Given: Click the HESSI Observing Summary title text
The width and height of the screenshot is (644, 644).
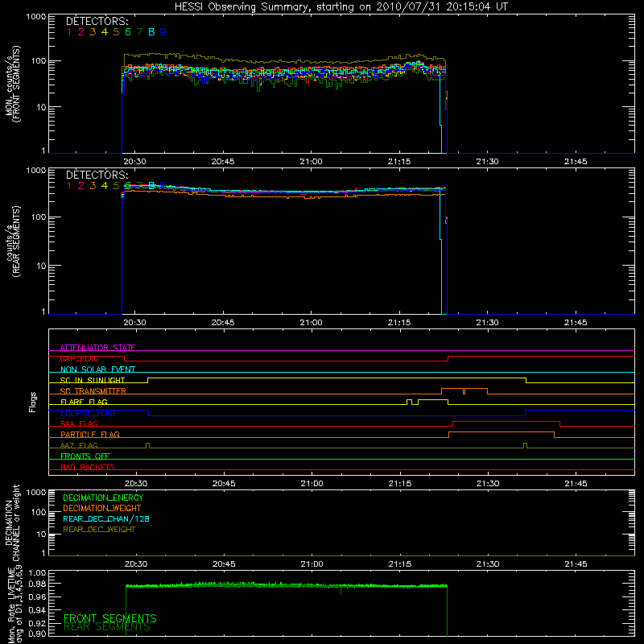Looking at the screenshot, I should (x=341, y=7).
